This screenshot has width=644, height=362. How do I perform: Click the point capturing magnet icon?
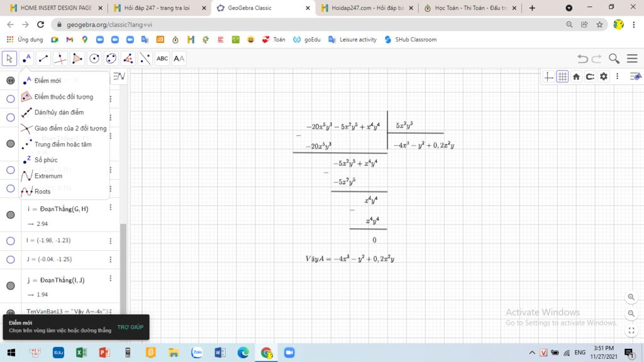point(590,76)
